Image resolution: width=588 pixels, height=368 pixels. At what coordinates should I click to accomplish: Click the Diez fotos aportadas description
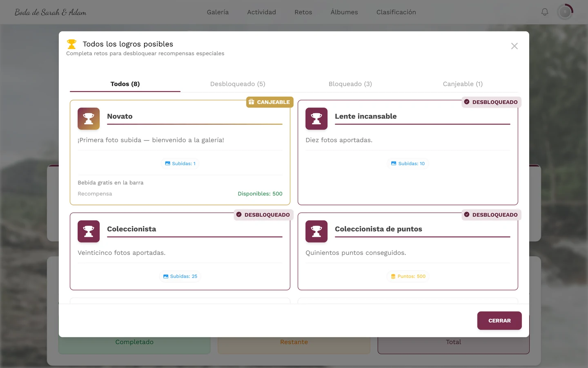tap(339, 140)
